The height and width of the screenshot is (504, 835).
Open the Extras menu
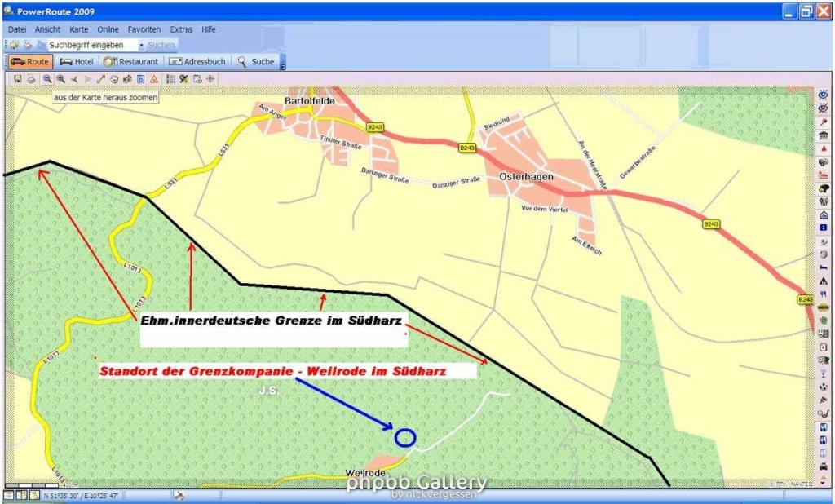click(x=181, y=29)
